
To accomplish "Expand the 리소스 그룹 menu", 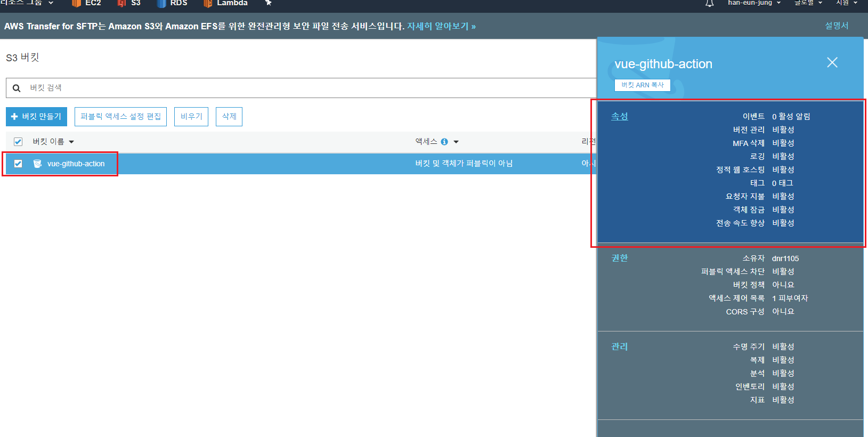I will (27, 3).
